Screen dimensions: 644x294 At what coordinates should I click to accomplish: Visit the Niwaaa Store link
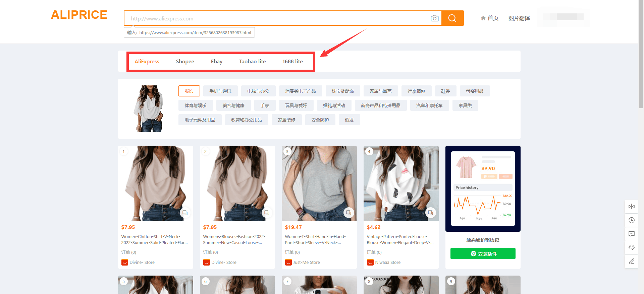pos(388,263)
